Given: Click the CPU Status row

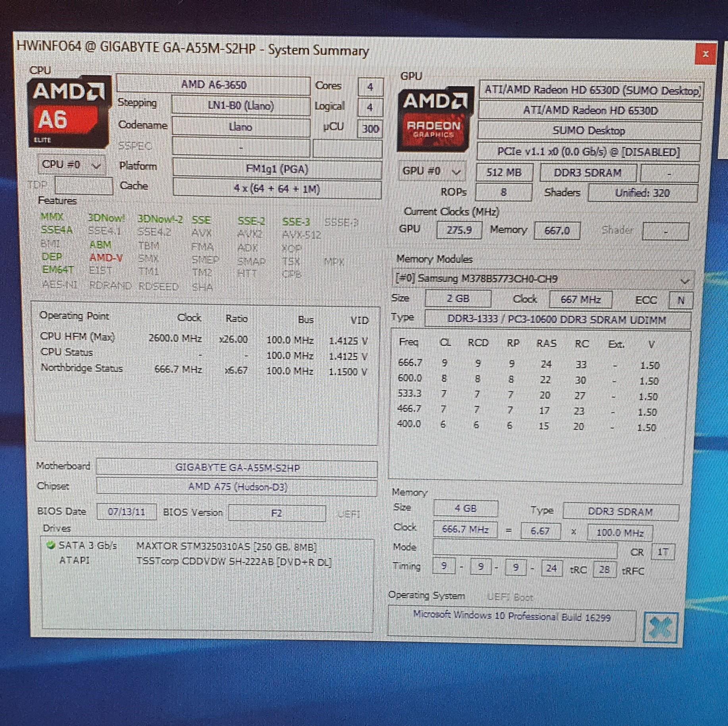Looking at the screenshot, I should (x=204, y=353).
